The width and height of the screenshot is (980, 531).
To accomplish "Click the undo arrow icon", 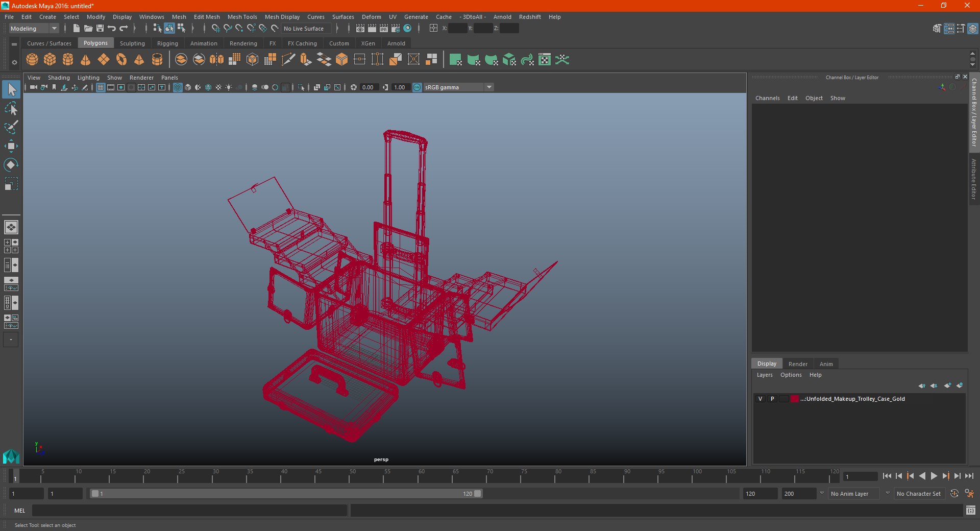I will pos(112,29).
